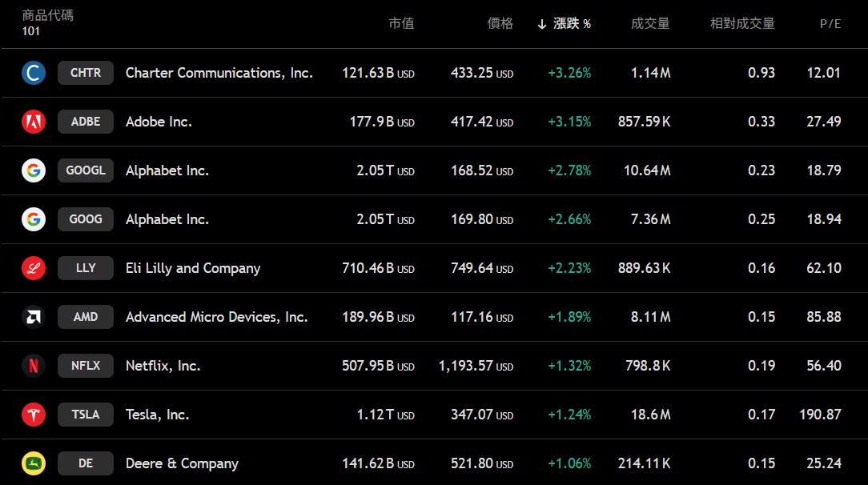Screen dimensions: 868x485
Task: Click the Tesla logo icon
Action: click(34, 415)
